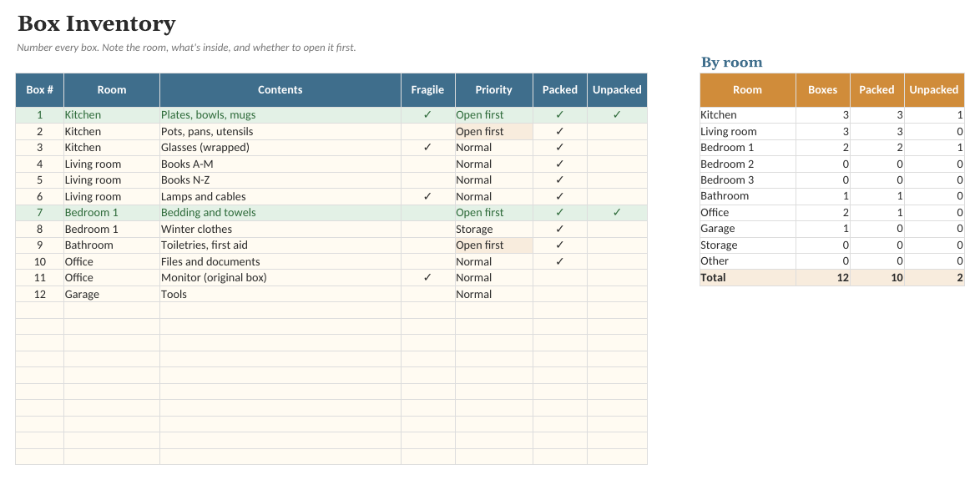Select the 'Glasses (wrapped)' cell
The width and height of the screenshot is (980, 480).
(x=280, y=148)
